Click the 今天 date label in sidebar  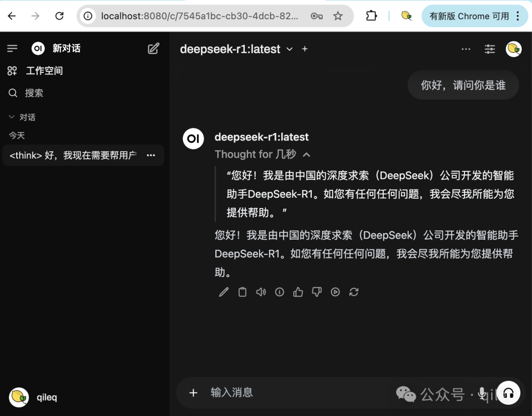pyautogui.click(x=17, y=136)
